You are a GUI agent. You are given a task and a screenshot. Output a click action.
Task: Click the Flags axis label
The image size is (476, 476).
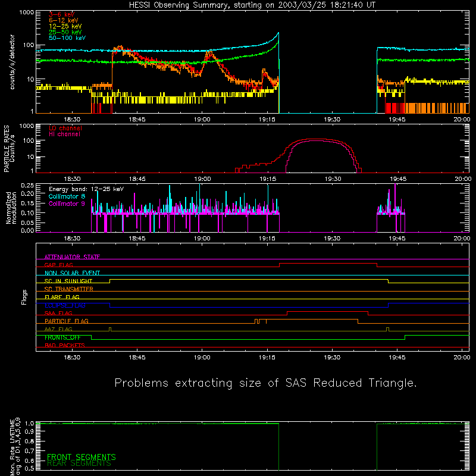pyautogui.click(x=24, y=297)
